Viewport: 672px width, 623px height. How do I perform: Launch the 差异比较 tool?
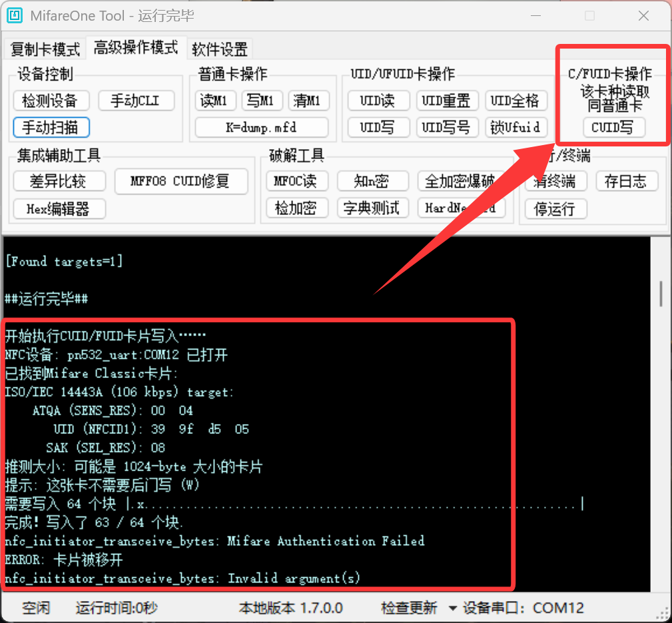[59, 181]
